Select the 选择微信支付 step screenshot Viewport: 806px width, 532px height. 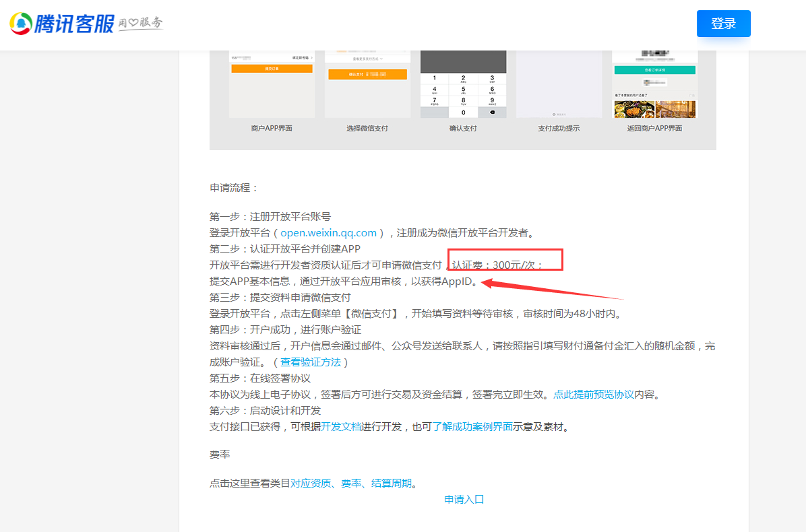367,84
